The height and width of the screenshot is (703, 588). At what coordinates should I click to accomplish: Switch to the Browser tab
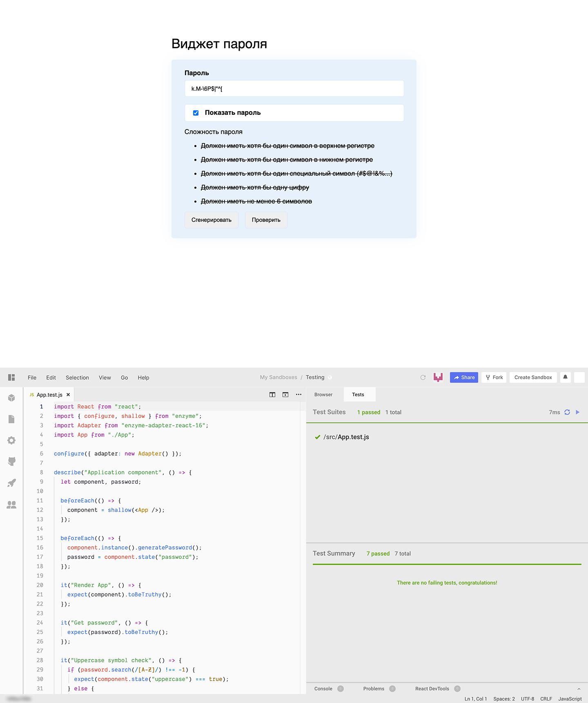(323, 395)
